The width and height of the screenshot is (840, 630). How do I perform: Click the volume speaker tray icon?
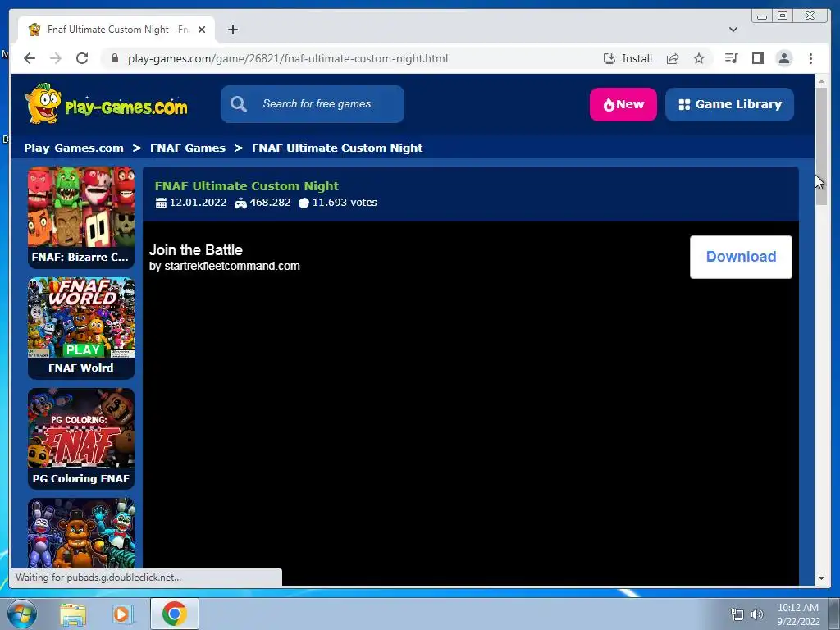757,614
